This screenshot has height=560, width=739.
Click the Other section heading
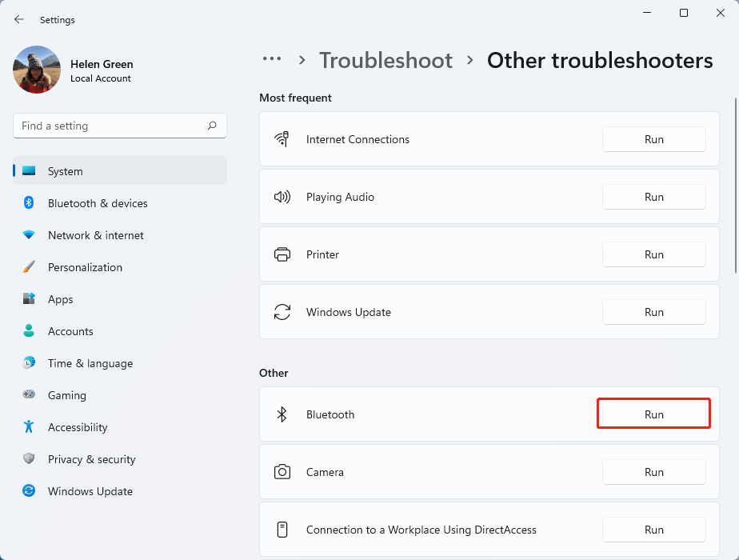click(274, 373)
